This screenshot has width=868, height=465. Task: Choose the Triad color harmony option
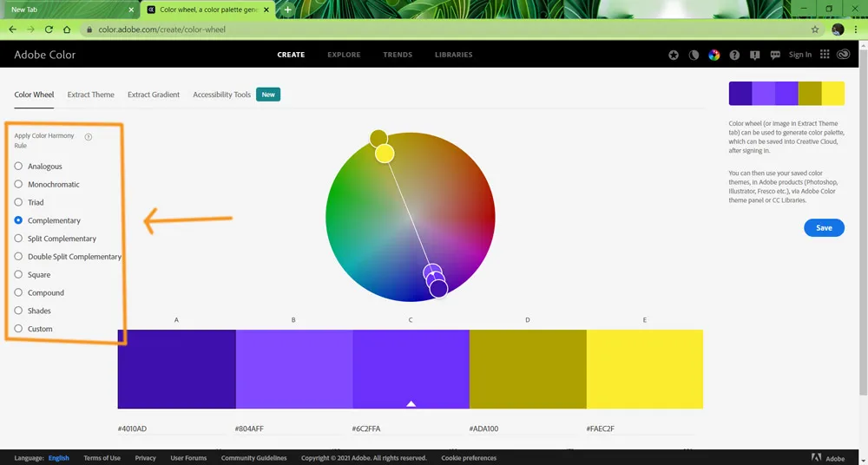click(19, 202)
